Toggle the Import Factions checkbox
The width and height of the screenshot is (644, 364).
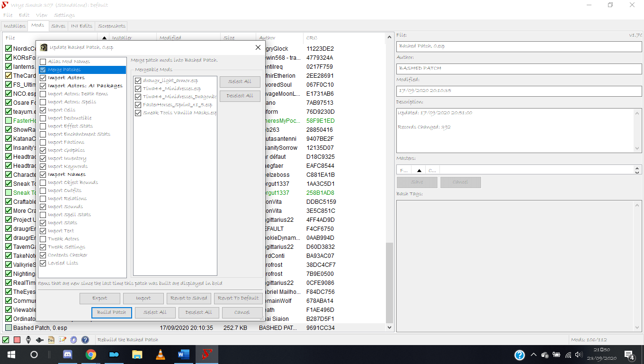43,142
